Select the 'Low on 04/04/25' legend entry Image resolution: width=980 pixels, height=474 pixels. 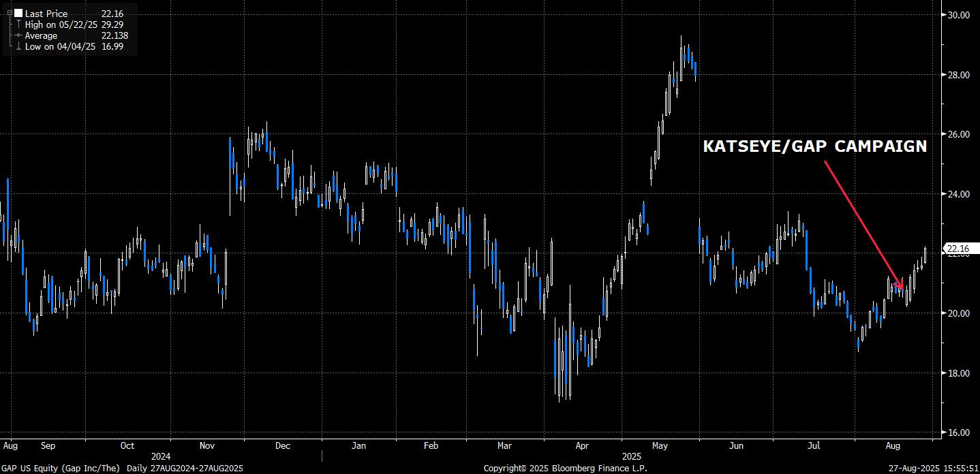click(x=60, y=46)
